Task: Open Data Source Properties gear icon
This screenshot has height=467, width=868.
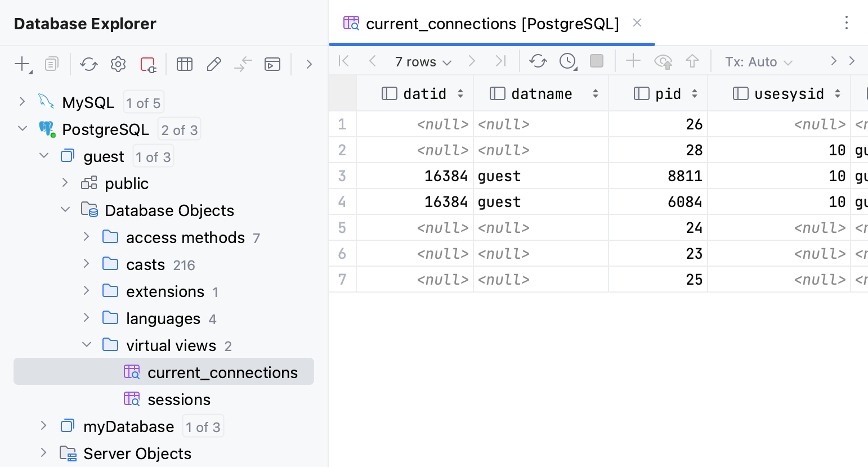Action: (118, 64)
